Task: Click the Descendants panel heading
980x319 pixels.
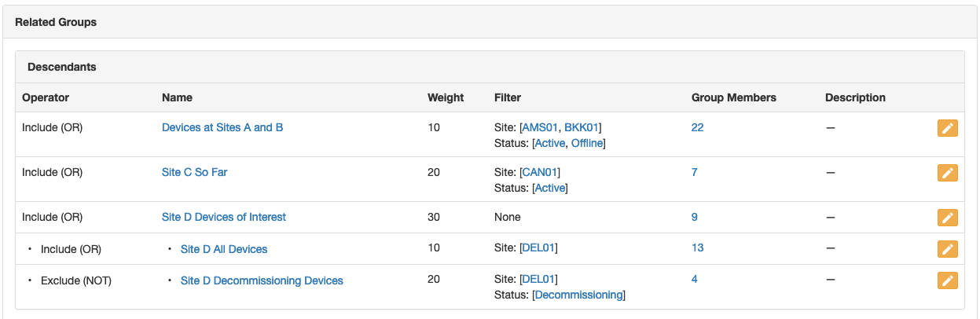Action: click(x=62, y=67)
